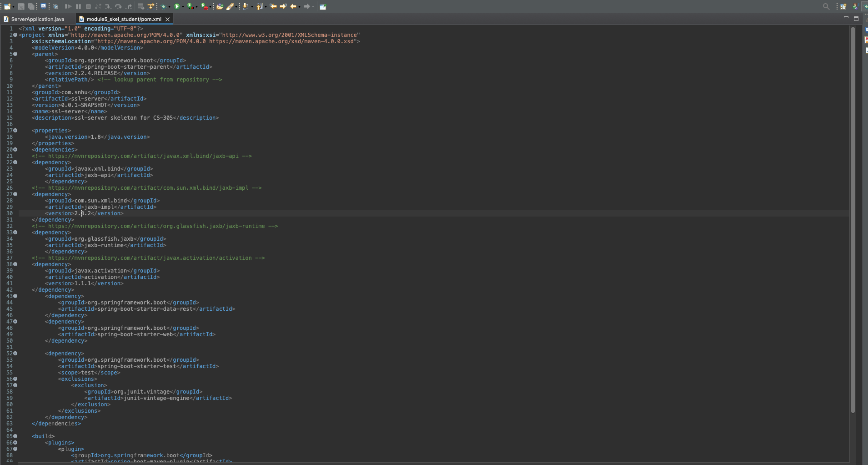
Task: Toggle Skip All Breakpoints
Action: click(x=56, y=6)
